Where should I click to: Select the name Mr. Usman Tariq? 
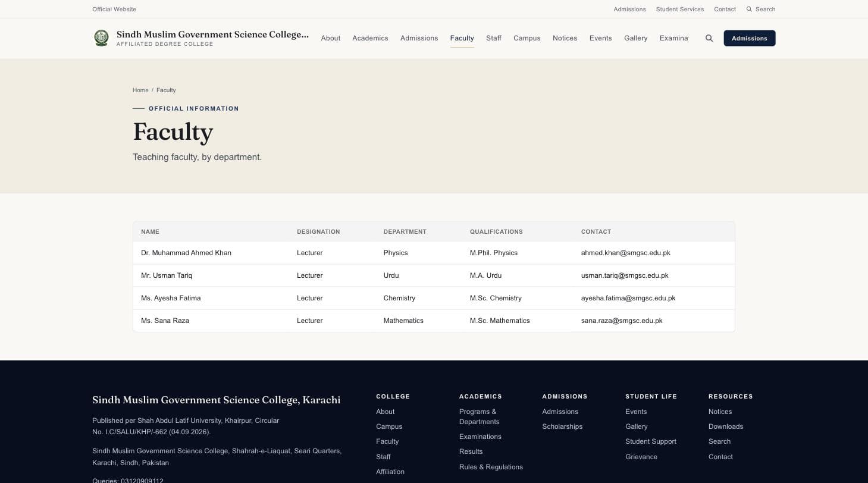point(167,275)
